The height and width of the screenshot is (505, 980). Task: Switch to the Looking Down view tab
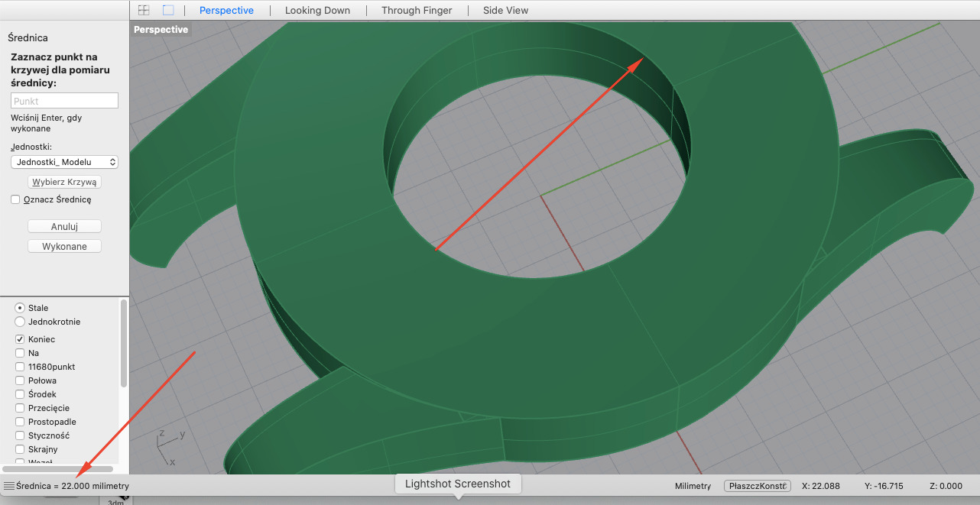(x=317, y=10)
